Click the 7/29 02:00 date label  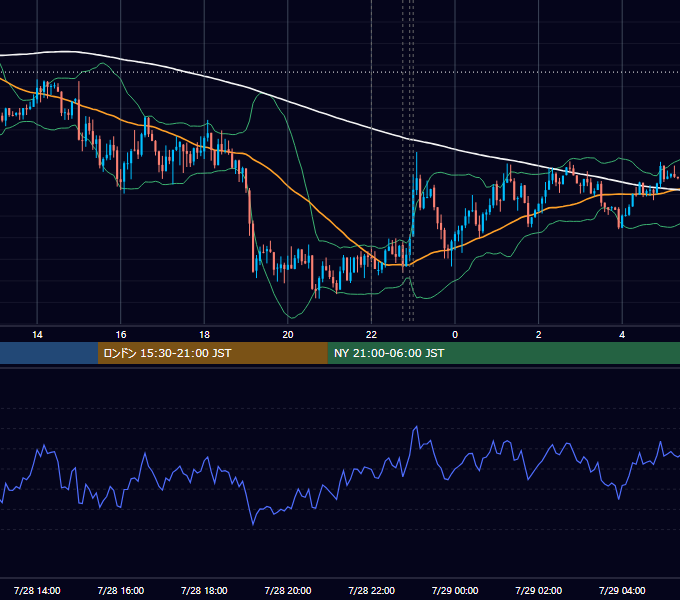pos(539,590)
